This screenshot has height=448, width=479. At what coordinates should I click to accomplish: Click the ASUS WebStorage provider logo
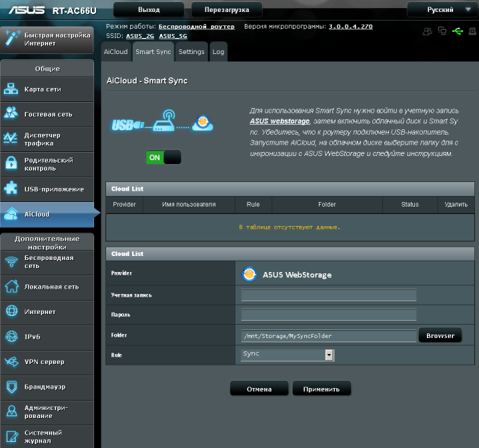(249, 274)
